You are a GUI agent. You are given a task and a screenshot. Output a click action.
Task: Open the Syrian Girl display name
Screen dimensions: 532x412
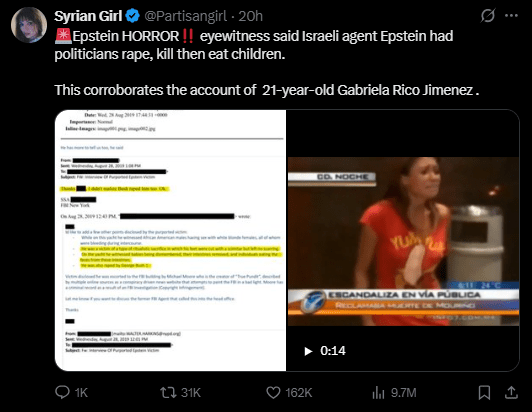[88, 16]
